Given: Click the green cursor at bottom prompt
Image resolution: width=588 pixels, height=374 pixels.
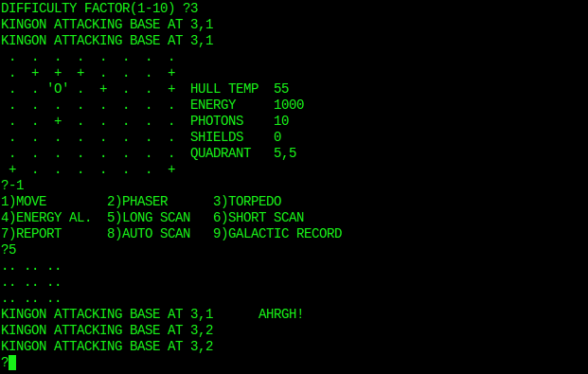Looking at the screenshot, I should 12,363.
